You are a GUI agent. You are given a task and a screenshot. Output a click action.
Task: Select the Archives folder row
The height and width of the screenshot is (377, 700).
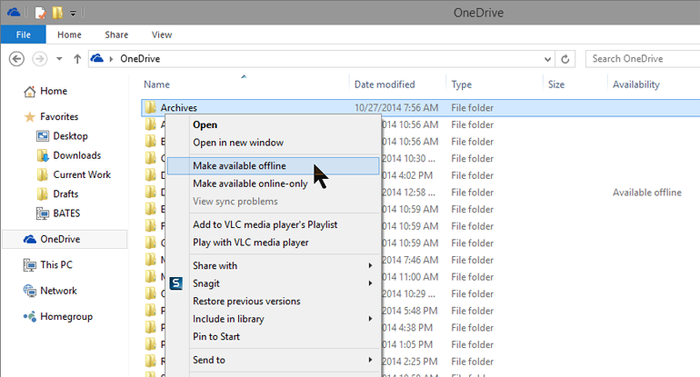point(421,108)
